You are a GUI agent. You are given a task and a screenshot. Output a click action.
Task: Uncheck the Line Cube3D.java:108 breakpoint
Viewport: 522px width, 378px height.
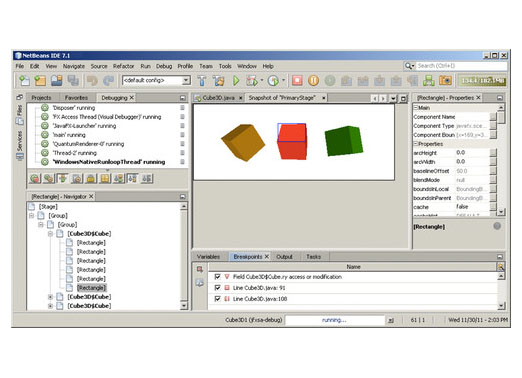pyautogui.click(x=217, y=299)
